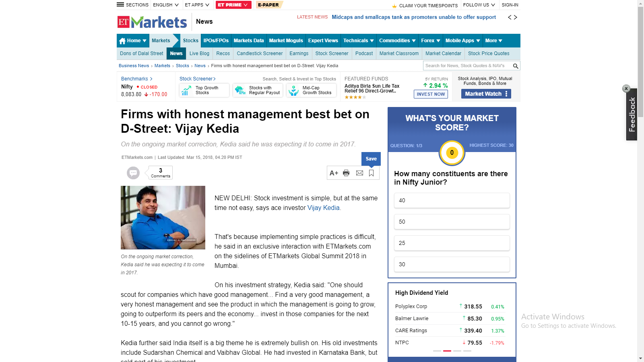Switch to Live Blog sub-tab
The image size is (644, 362).
(x=199, y=53)
